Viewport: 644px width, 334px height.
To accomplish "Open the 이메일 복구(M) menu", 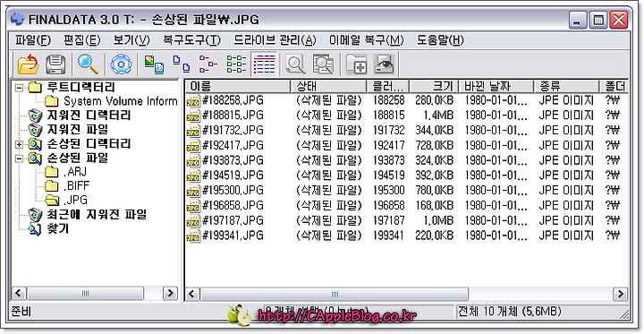I will tap(367, 40).
